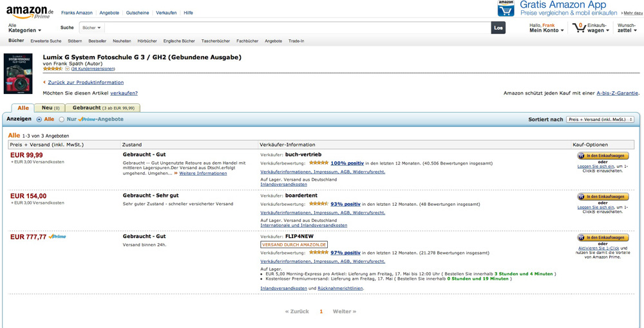This screenshot has width=644, height=328.
Task: Open Englische Bücher menu item
Action: [179, 41]
